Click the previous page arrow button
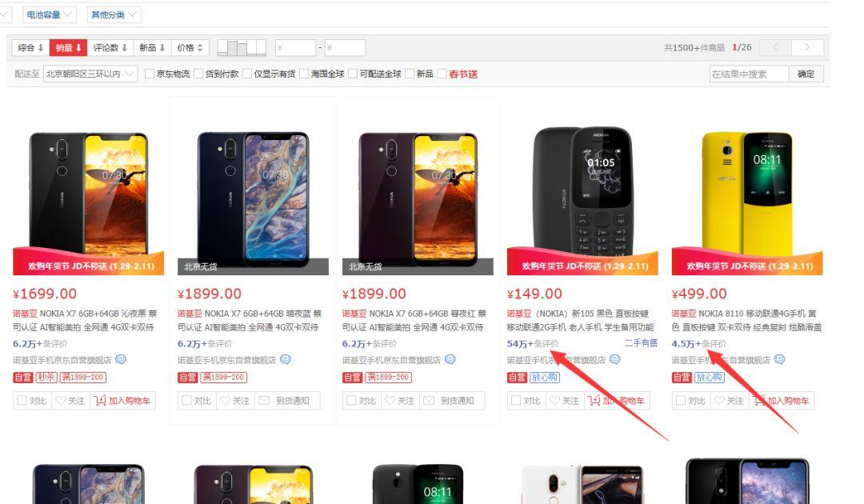864x504 pixels. (775, 47)
